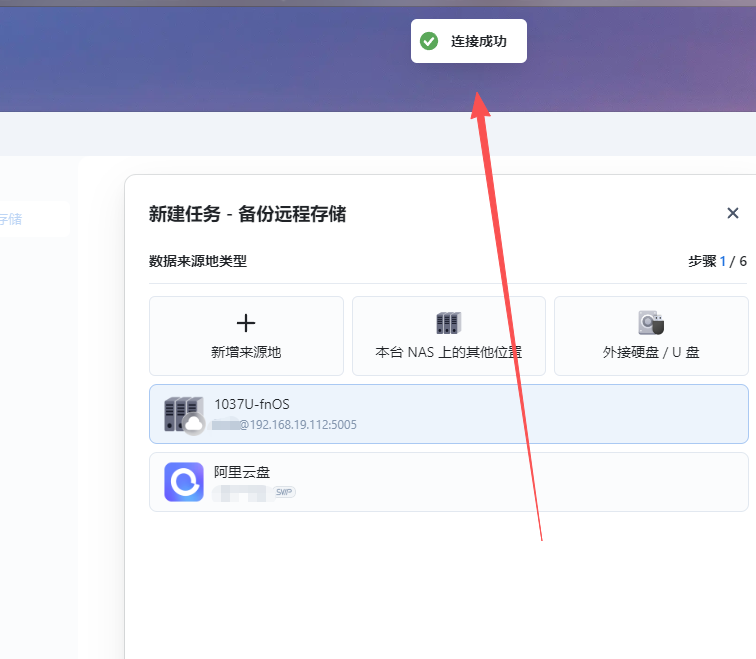The width and height of the screenshot is (756, 659).
Task: Click the green check icon in 连接成功 toast
Action: (429, 41)
